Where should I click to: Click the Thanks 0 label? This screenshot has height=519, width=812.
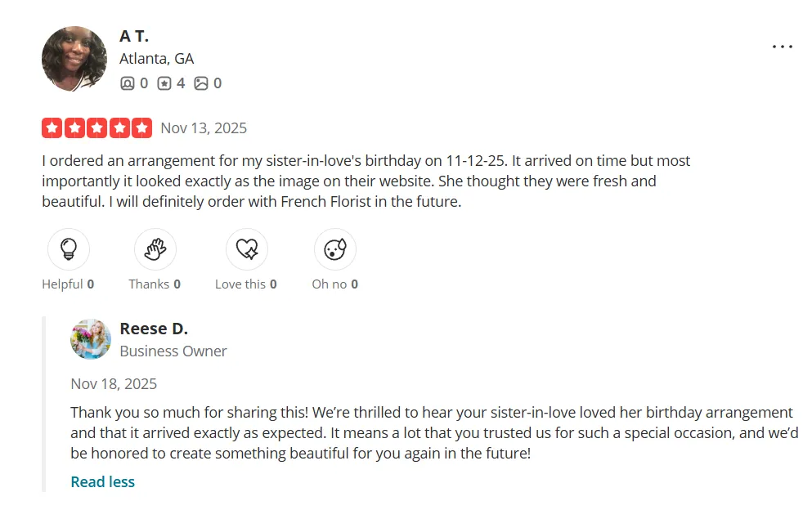pos(155,284)
